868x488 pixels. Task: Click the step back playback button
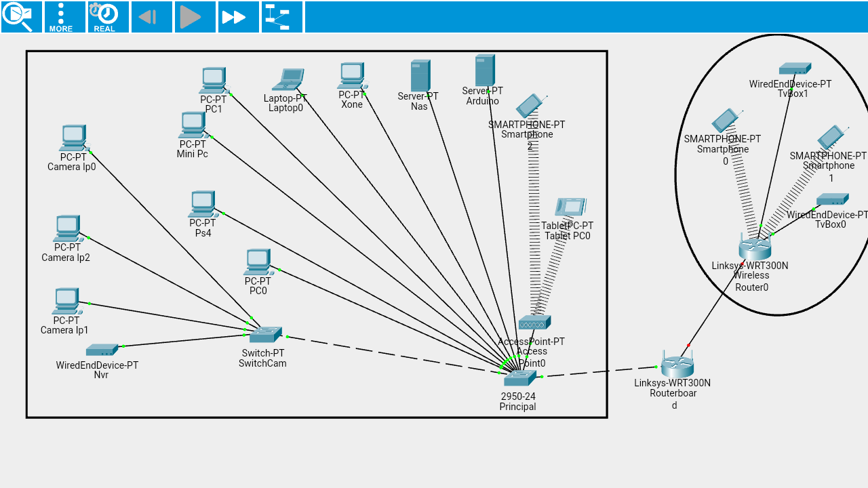point(152,17)
